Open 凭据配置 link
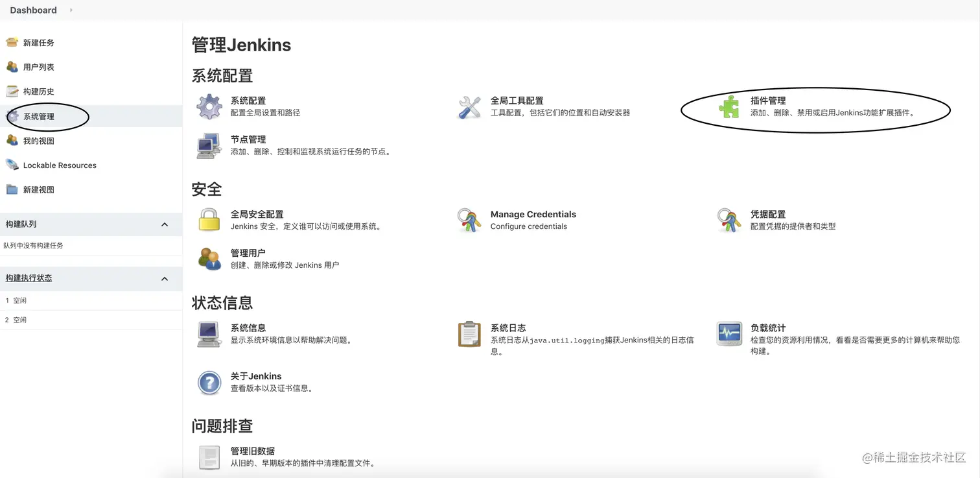The image size is (980, 478). [768, 214]
